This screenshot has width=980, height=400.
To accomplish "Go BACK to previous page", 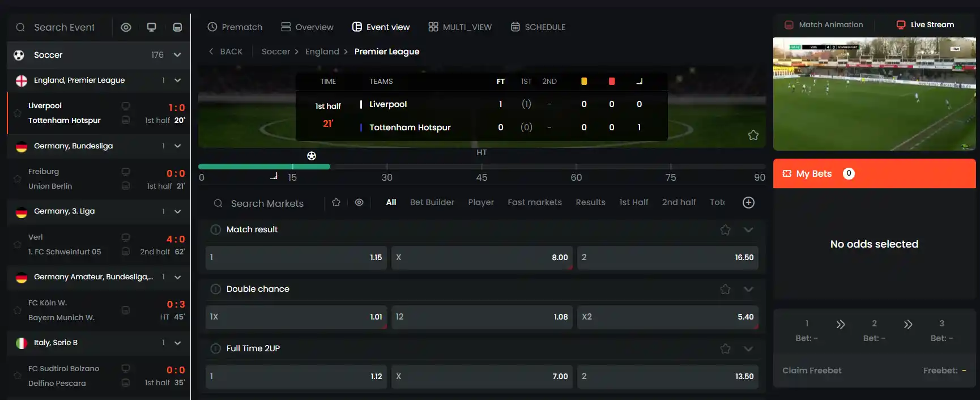I will pos(225,52).
